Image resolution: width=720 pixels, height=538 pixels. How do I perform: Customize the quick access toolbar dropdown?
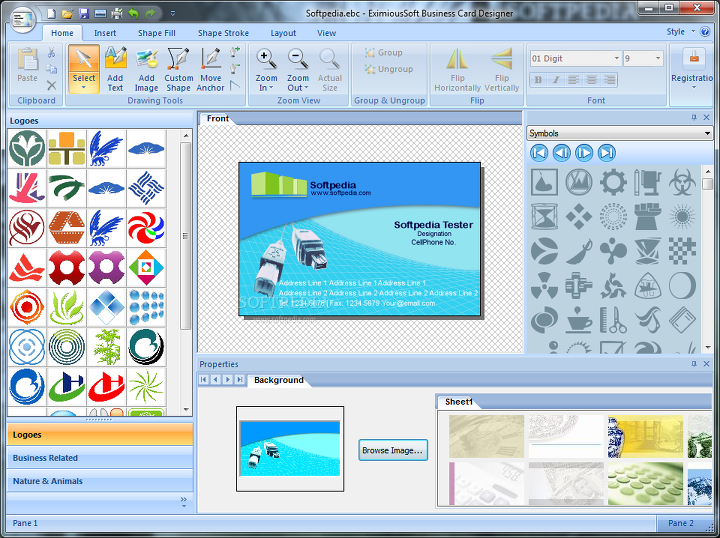pyautogui.click(x=173, y=14)
